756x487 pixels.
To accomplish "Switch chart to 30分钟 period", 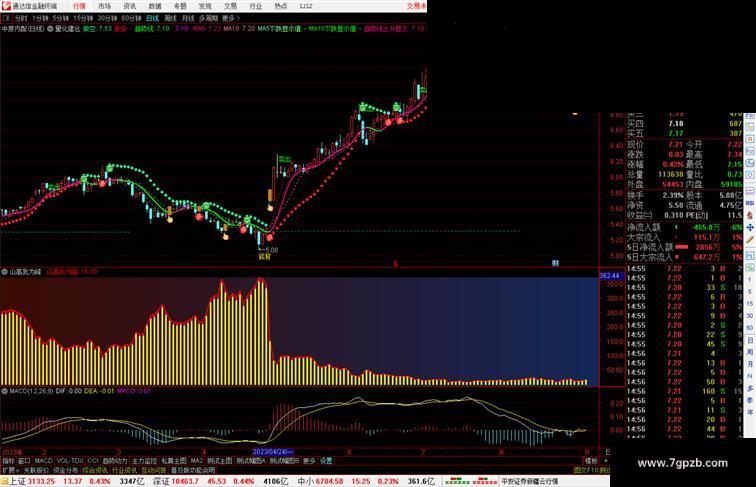I will (x=107, y=18).
